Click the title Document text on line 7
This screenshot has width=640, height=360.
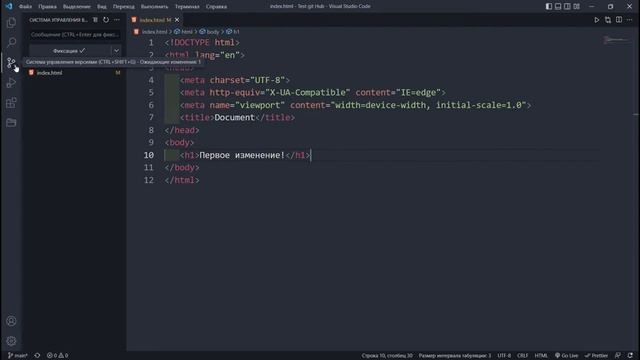pyautogui.click(x=234, y=118)
